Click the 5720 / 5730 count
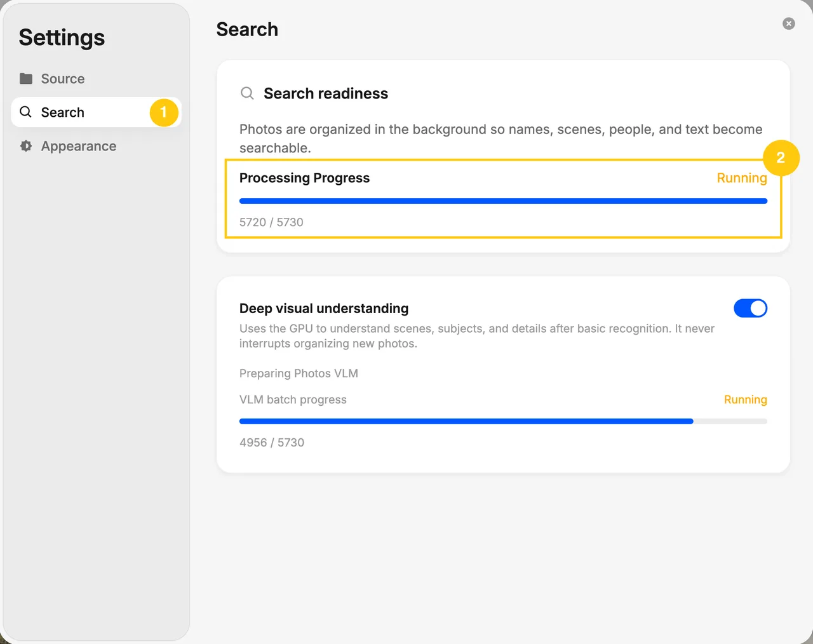This screenshot has width=813, height=644. click(271, 222)
